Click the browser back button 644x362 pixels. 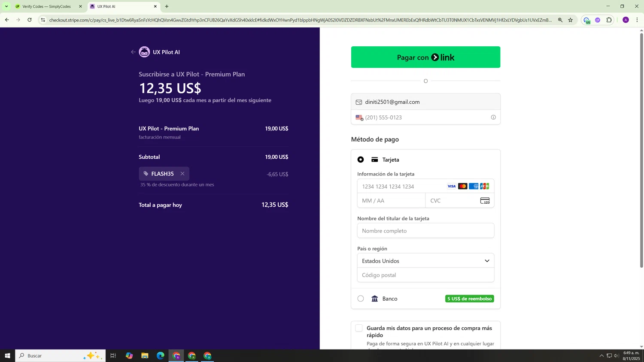(7, 20)
